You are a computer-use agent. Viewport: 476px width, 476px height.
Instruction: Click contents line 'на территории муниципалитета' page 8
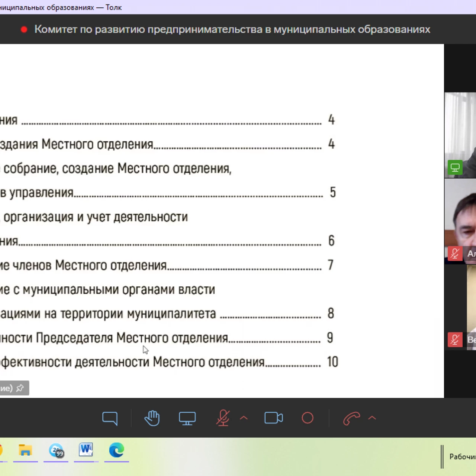(x=167, y=313)
